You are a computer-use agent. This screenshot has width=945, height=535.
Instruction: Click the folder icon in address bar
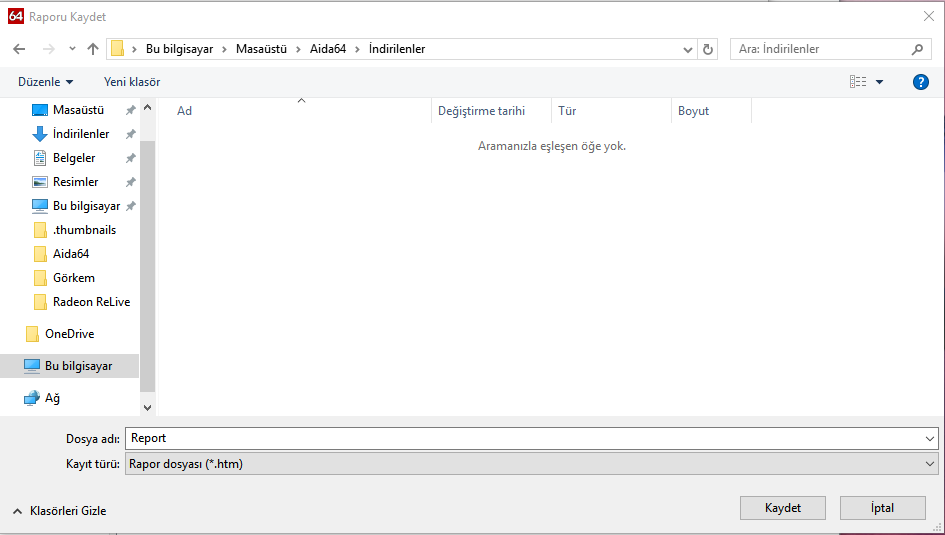pyautogui.click(x=118, y=49)
